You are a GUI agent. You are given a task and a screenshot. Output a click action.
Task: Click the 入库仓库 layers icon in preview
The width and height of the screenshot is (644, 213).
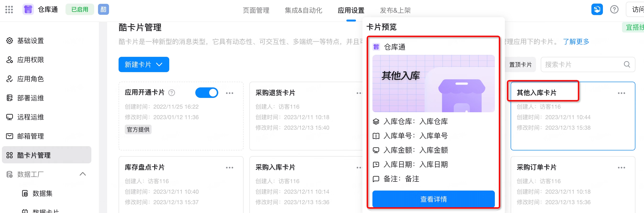pyautogui.click(x=376, y=122)
